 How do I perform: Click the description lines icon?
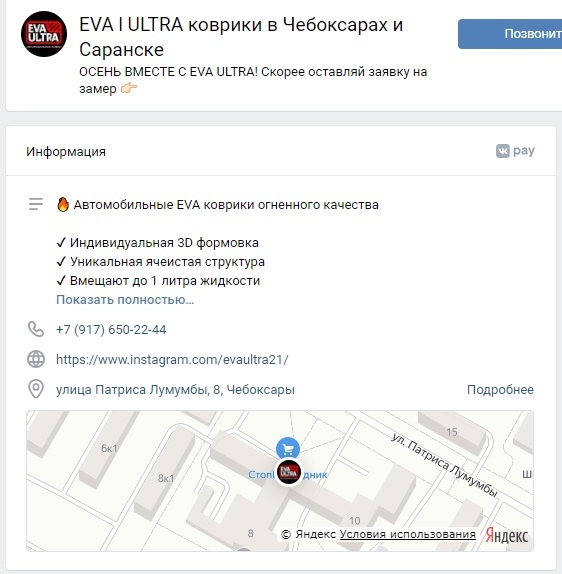[36, 204]
